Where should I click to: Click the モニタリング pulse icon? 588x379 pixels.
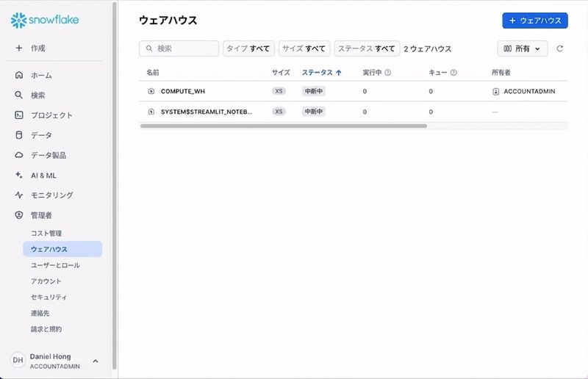pyautogui.click(x=19, y=195)
